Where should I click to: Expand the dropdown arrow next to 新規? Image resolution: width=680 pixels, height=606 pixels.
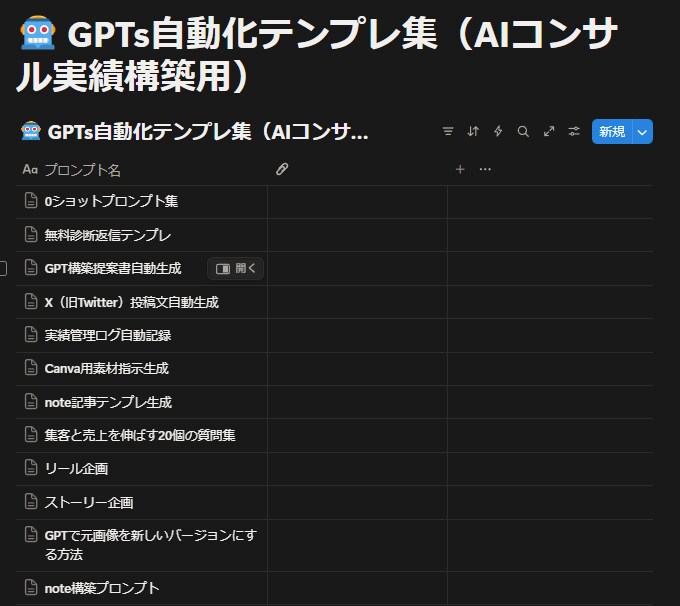tap(643, 131)
